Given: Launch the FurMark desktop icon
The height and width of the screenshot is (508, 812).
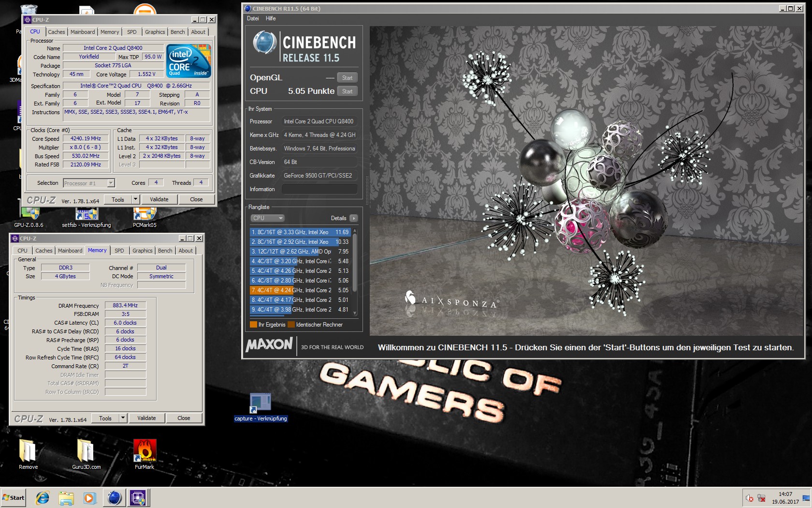Looking at the screenshot, I should (145, 454).
